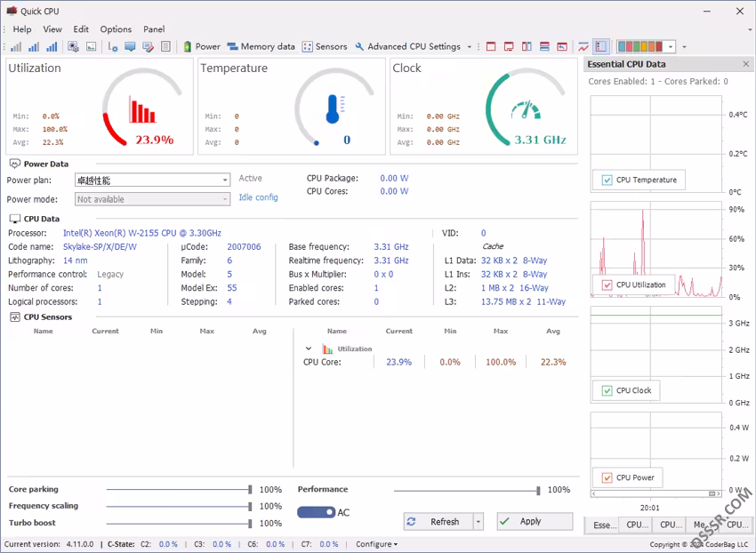The width and height of the screenshot is (756, 553).
Task: Click the Utilization bar-chart icon in sensor list
Action: [x=328, y=349]
